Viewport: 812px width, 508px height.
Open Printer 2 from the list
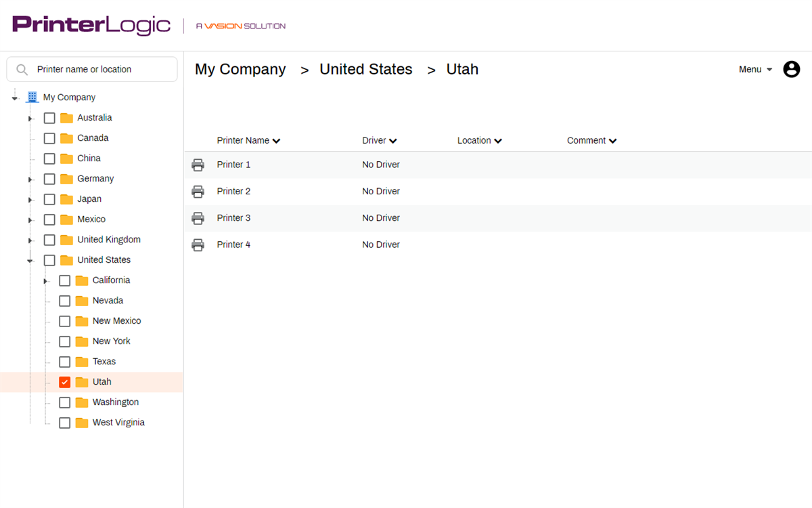pos(233,191)
